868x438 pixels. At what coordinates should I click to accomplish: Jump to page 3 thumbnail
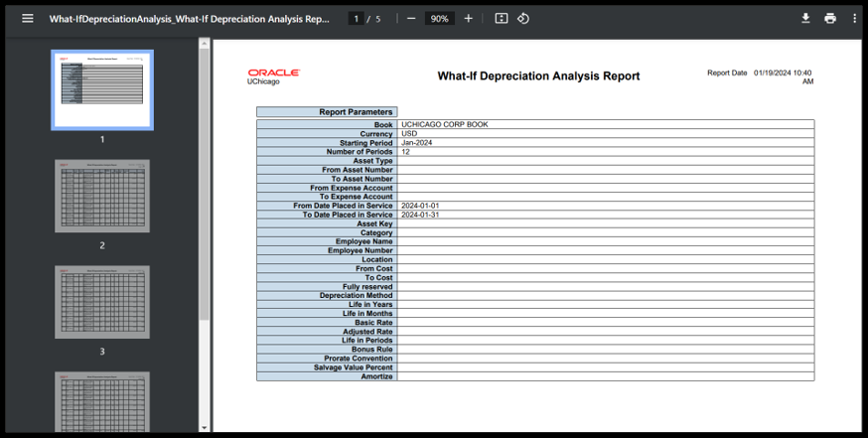click(102, 302)
